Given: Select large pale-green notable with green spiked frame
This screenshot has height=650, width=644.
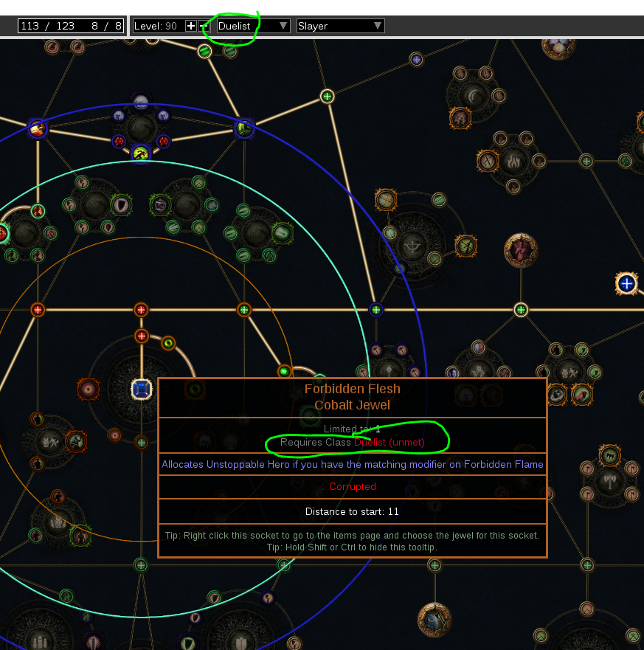Looking at the screenshot, I should (282, 233).
